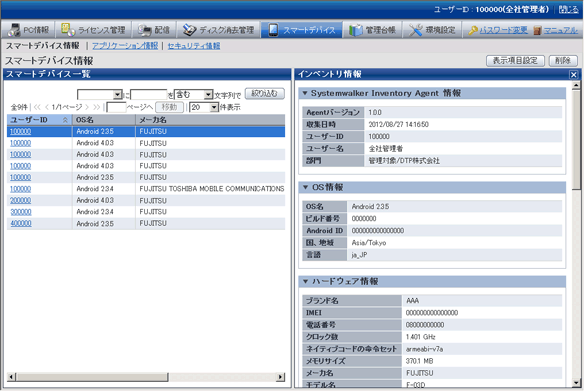Screen dimensions: 584x391
Task: Collapse the OS情報 section
Action: point(305,187)
